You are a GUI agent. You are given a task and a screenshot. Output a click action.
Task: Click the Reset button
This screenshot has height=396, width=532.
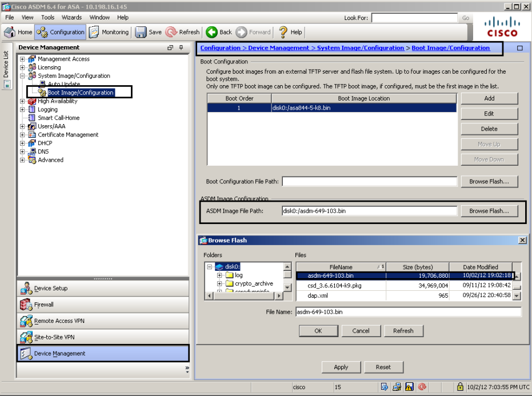pyautogui.click(x=383, y=367)
